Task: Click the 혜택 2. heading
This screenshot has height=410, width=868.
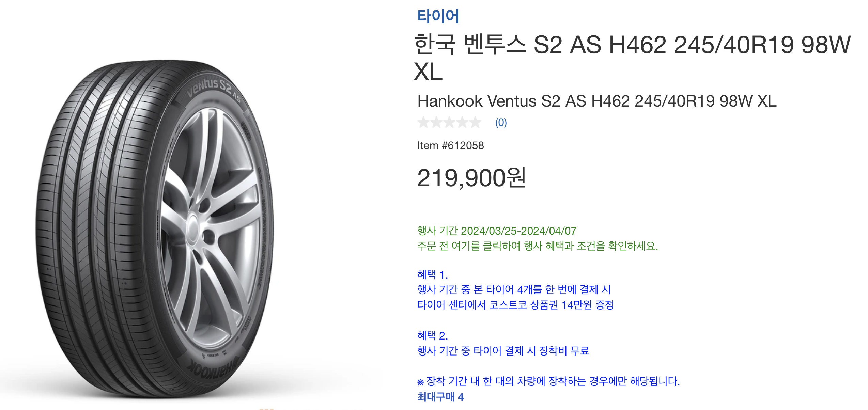Action: pos(432,336)
